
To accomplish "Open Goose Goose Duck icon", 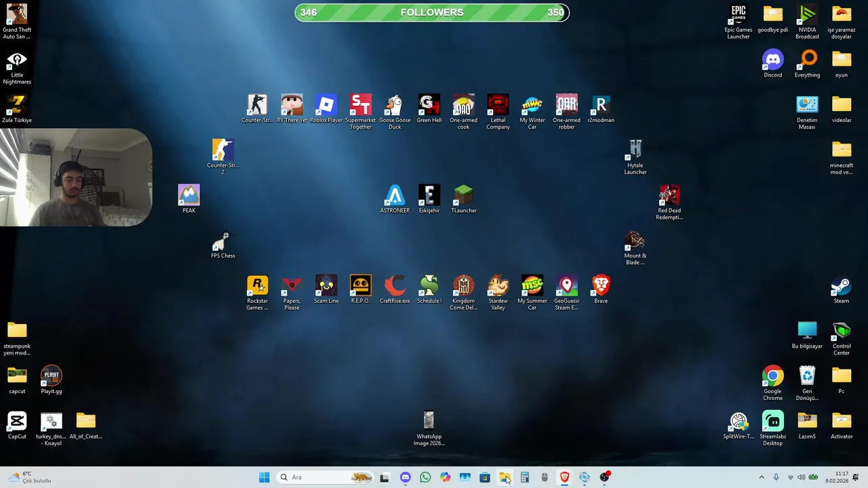I will coord(395,112).
